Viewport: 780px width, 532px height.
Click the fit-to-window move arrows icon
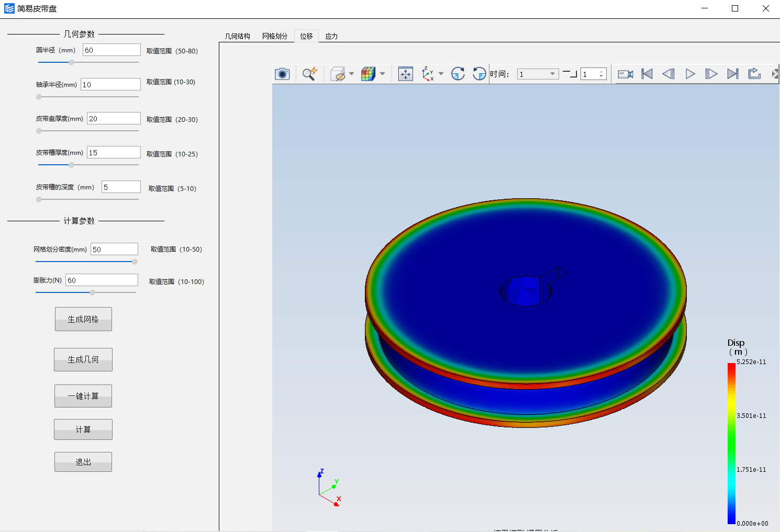coord(406,74)
